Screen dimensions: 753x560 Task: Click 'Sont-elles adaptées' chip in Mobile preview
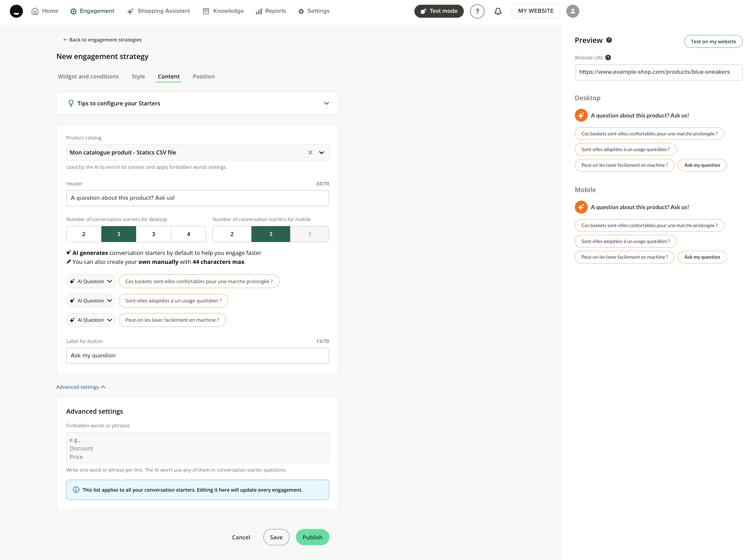626,241
